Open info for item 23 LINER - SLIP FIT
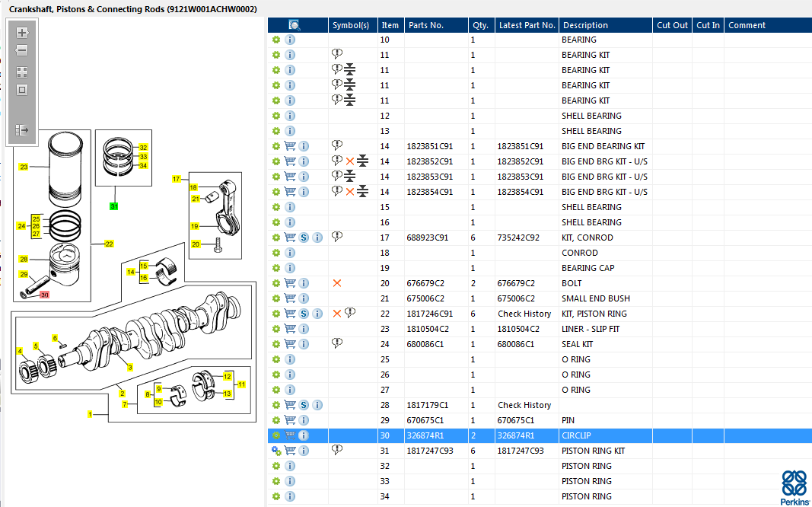Image resolution: width=812 pixels, height=507 pixels. [x=304, y=329]
